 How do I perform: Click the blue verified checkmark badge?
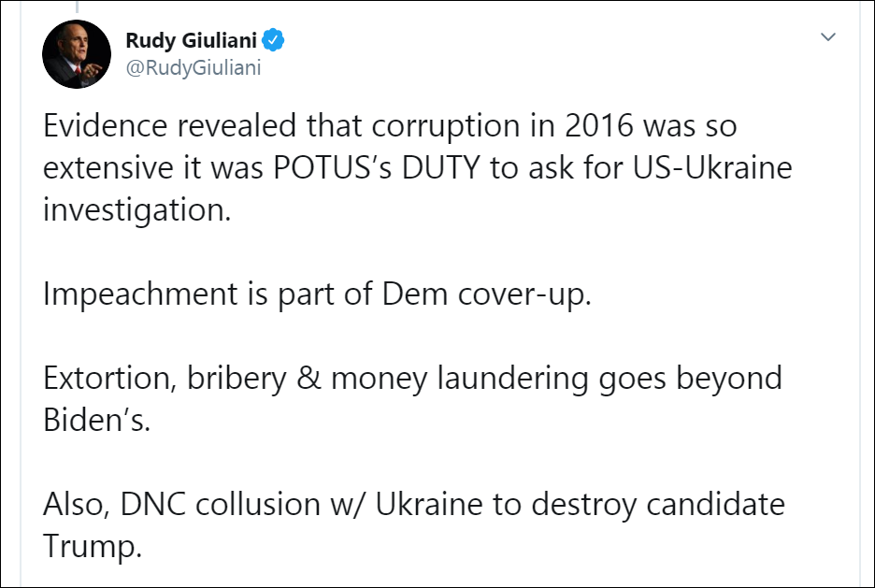point(275,40)
